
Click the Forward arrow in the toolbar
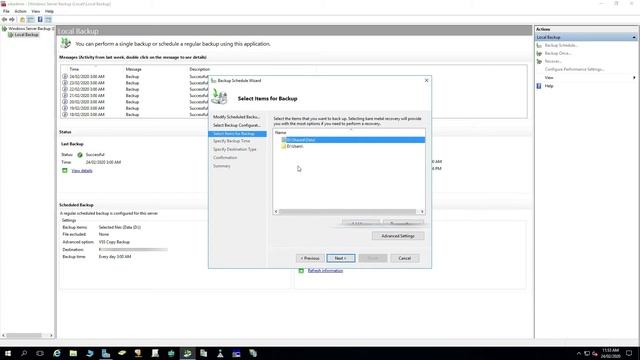(x=12, y=20)
